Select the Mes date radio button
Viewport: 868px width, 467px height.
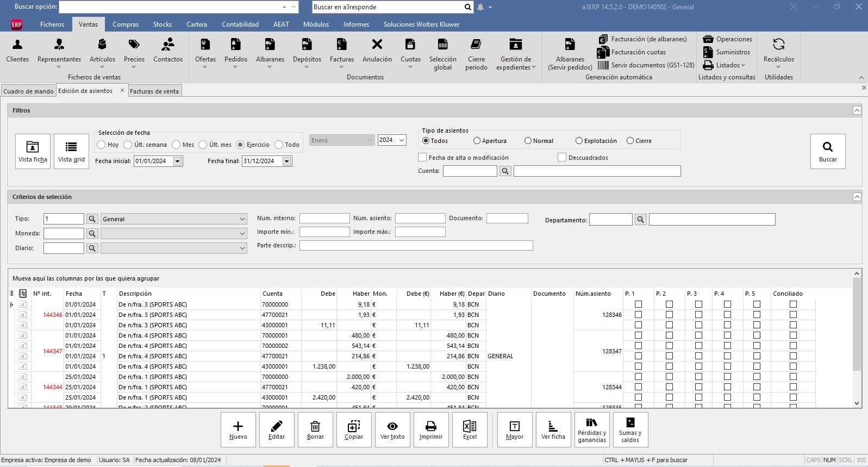click(x=176, y=145)
